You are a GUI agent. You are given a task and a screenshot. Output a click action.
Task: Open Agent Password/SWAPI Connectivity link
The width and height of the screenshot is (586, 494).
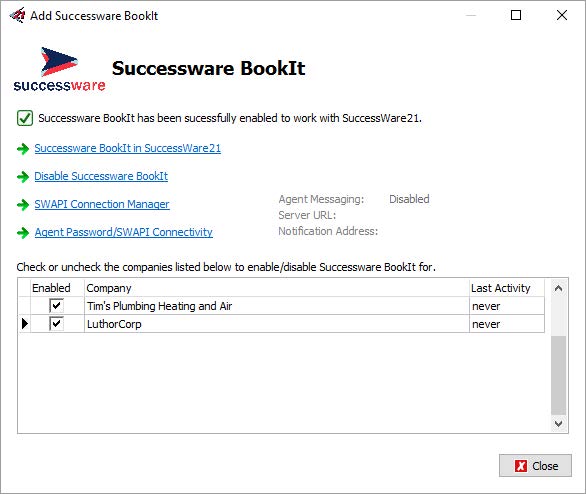coord(124,232)
